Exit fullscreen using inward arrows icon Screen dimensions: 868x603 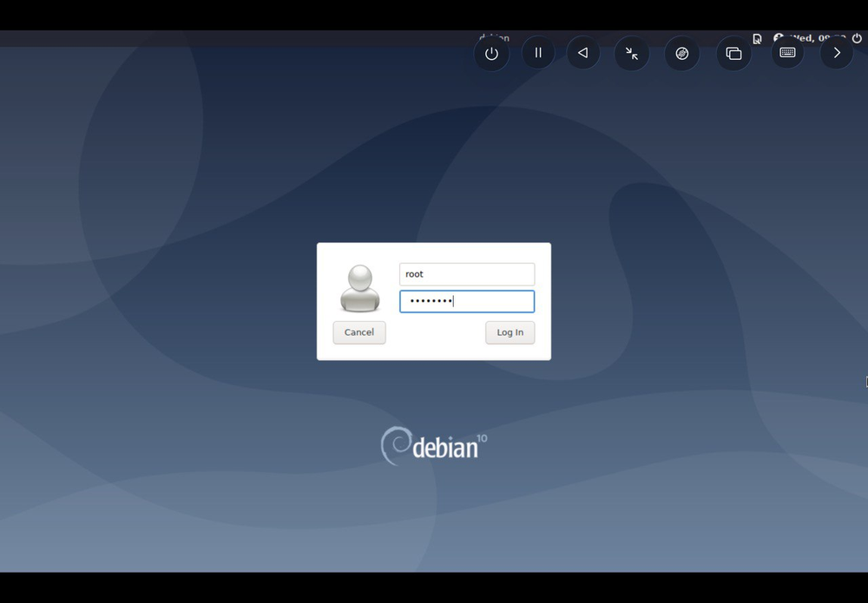(x=632, y=54)
